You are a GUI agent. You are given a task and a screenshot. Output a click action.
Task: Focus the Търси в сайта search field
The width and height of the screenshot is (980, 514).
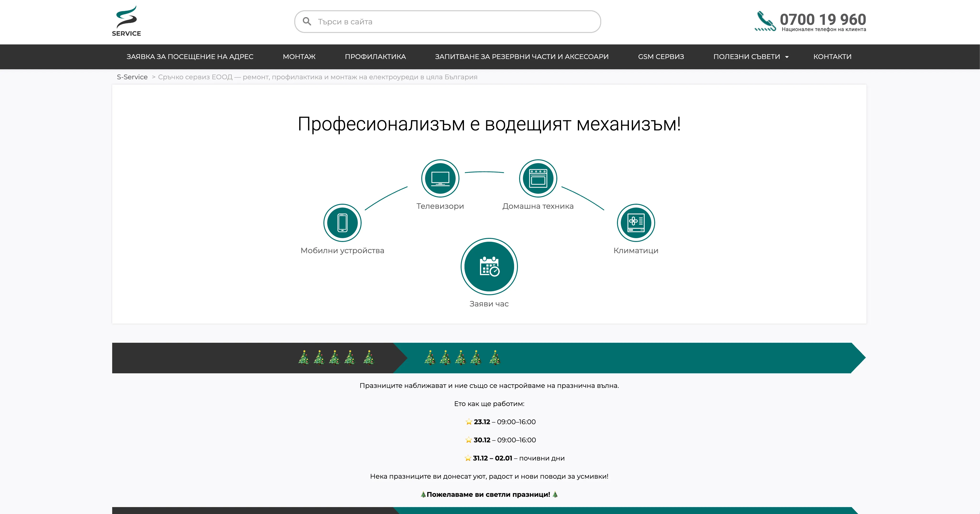[x=453, y=22]
